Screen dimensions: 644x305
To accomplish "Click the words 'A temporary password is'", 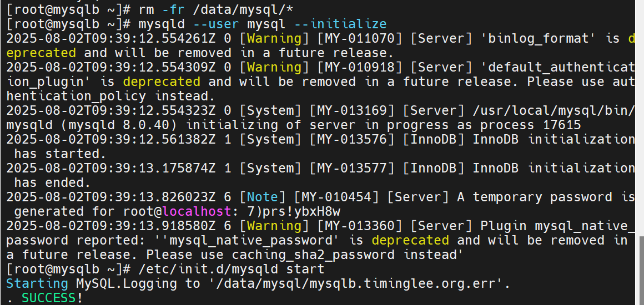I will click(x=546, y=197).
